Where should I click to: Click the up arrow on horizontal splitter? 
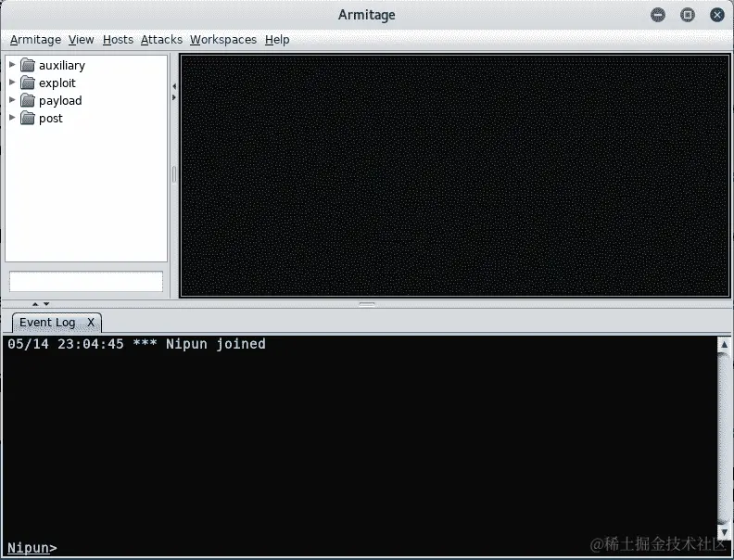pyautogui.click(x=35, y=304)
